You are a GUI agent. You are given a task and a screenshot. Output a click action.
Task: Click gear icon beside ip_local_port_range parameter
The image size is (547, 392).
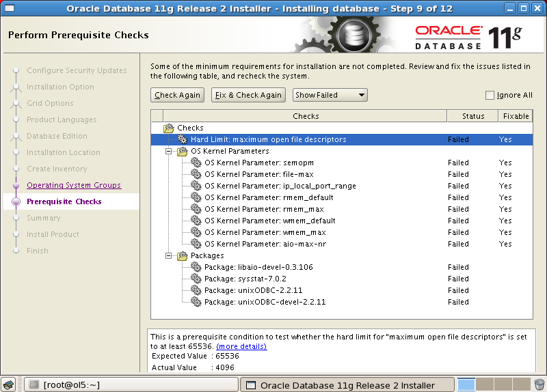coord(196,186)
